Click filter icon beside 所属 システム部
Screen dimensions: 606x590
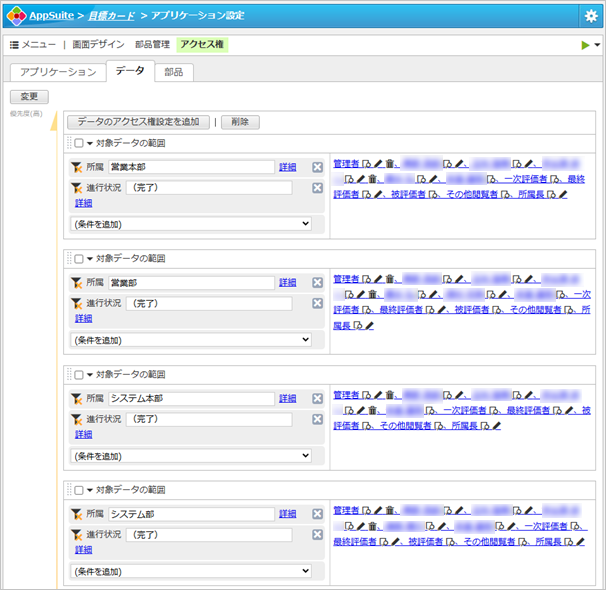click(77, 514)
